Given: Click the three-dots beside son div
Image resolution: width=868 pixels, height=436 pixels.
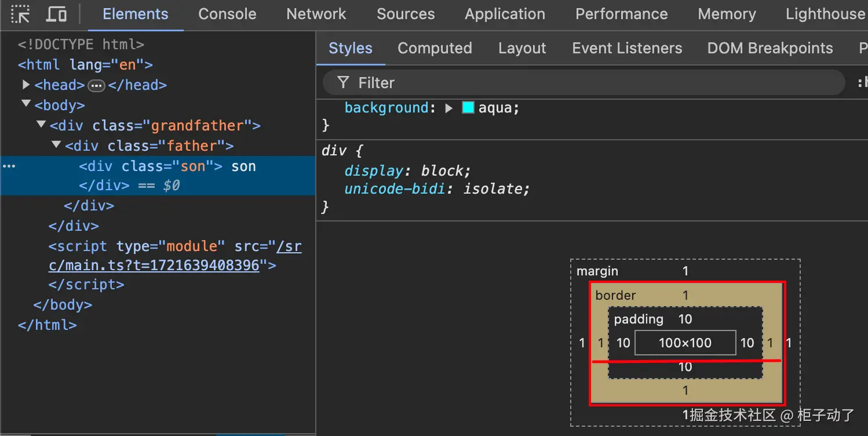Looking at the screenshot, I should (9, 166).
